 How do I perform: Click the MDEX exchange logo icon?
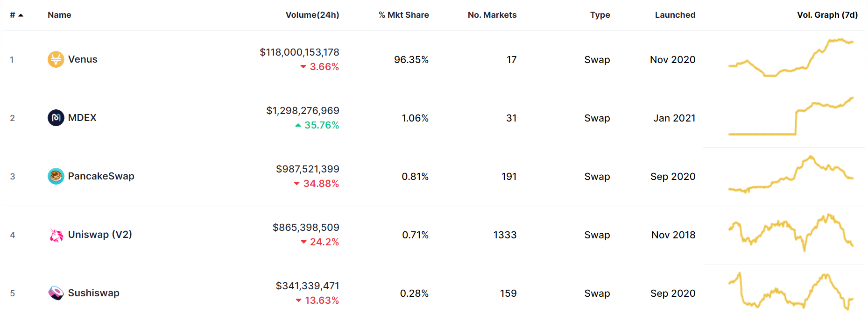pos(56,118)
